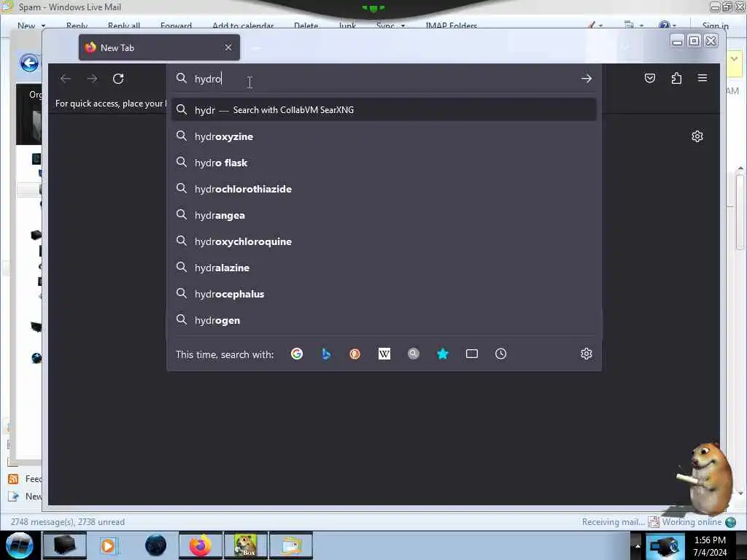Close the New Tab tab

(228, 47)
